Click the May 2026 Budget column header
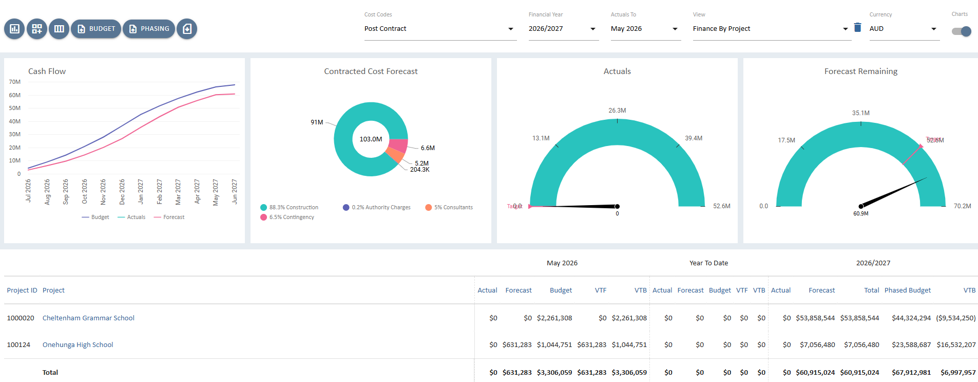 561,290
